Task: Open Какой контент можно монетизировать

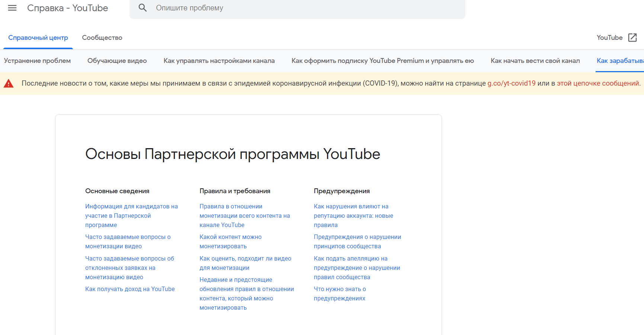Action: pos(230,242)
